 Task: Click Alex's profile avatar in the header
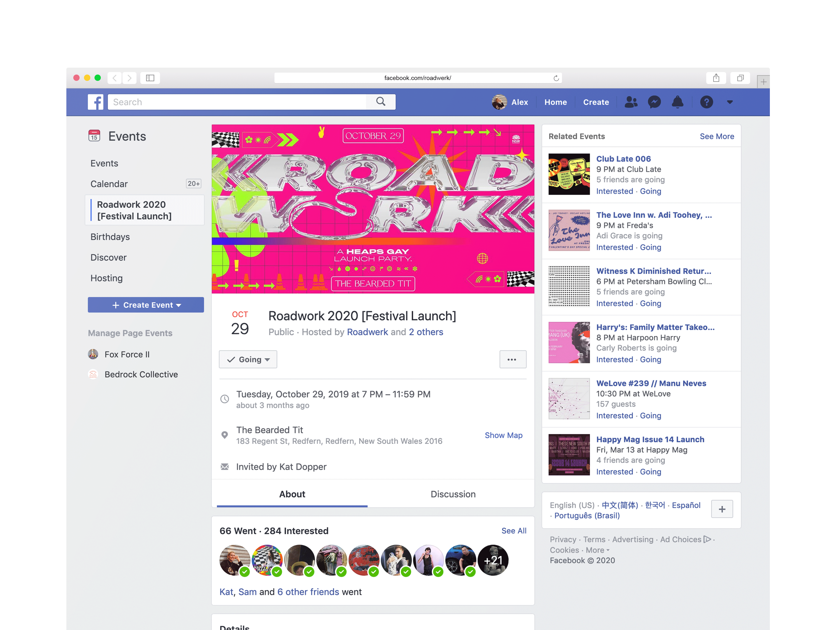click(499, 102)
